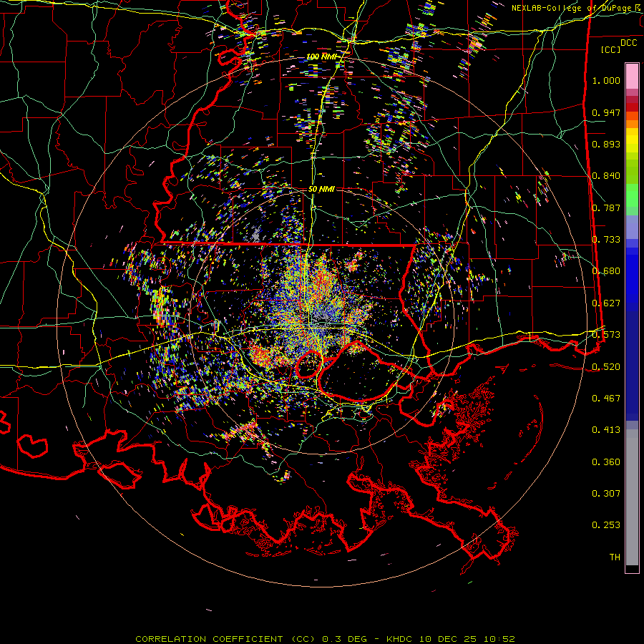The height and width of the screenshot is (644, 644).
Task: Click the TH threshold label
Action: [x=615, y=557]
